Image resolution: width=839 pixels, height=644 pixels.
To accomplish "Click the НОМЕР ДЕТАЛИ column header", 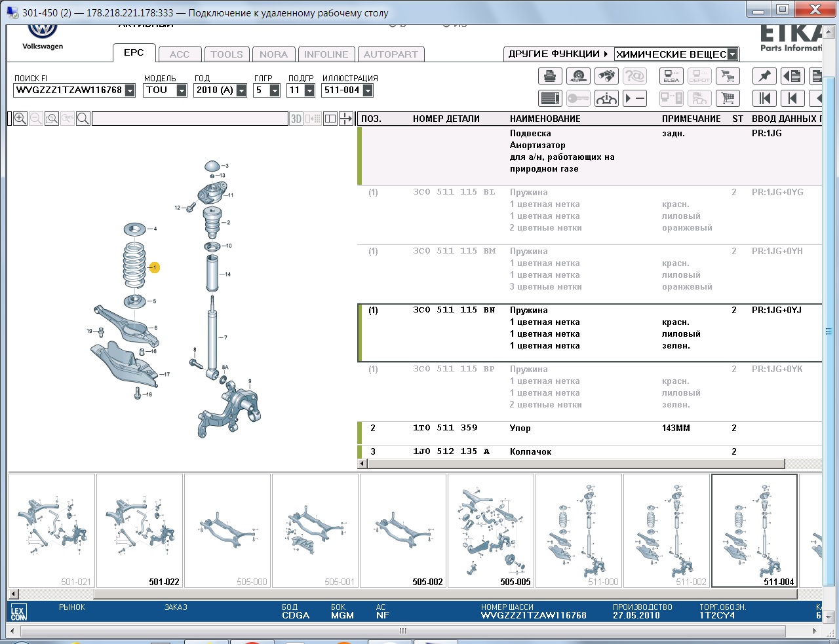I will coord(446,119).
